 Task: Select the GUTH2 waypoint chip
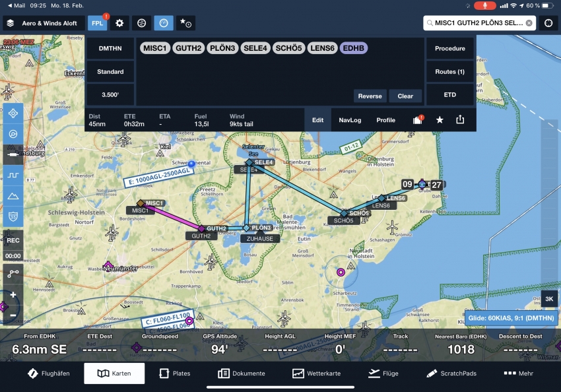coord(189,48)
